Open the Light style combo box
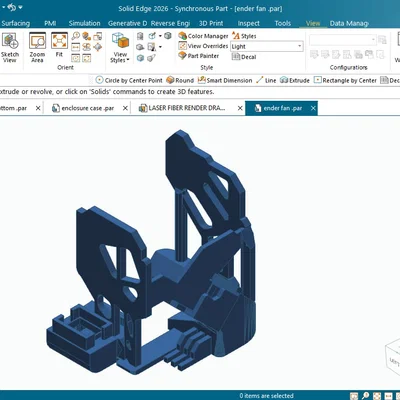Viewport: 400px width, 400px height. [267, 46]
